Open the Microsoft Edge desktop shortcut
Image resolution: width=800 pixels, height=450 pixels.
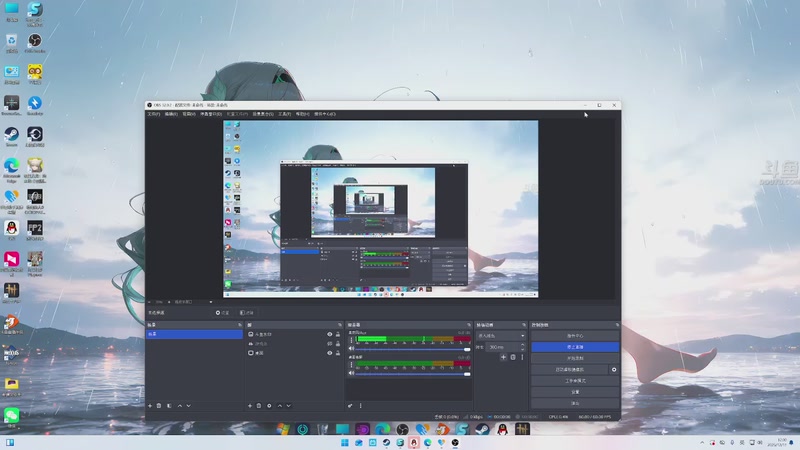(12, 170)
